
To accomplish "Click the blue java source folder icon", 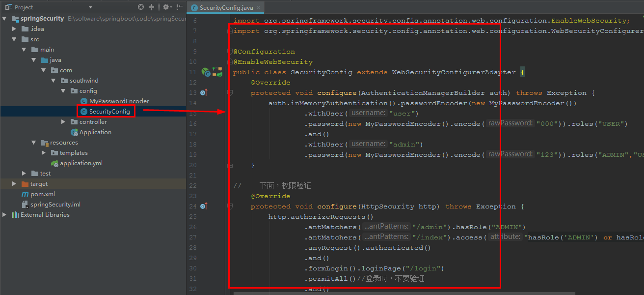I will coord(45,60).
